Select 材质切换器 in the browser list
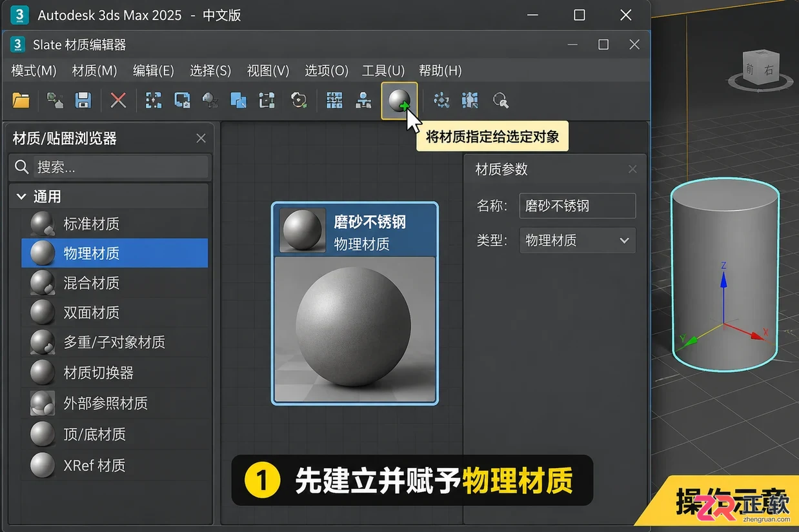Image resolution: width=799 pixels, height=532 pixels. 115,373
